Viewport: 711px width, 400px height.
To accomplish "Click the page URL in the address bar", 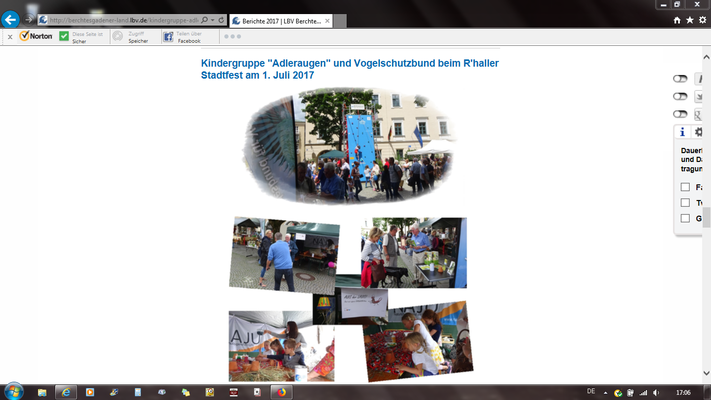I will [x=123, y=20].
